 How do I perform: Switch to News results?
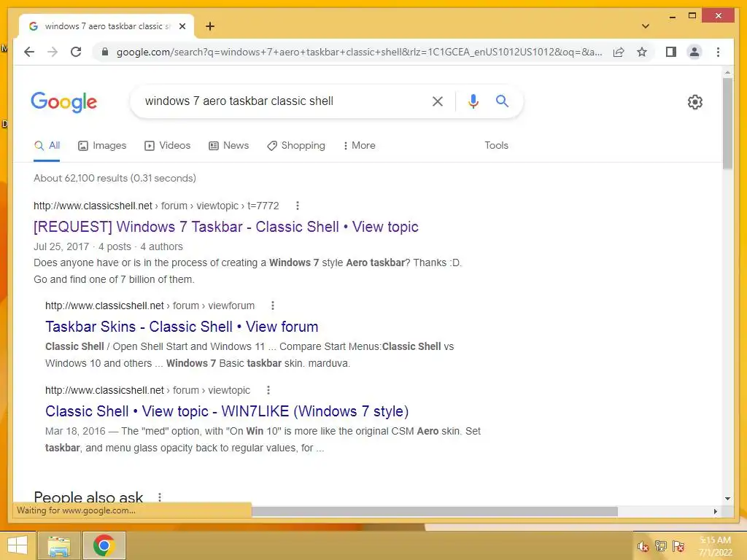click(x=228, y=146)
